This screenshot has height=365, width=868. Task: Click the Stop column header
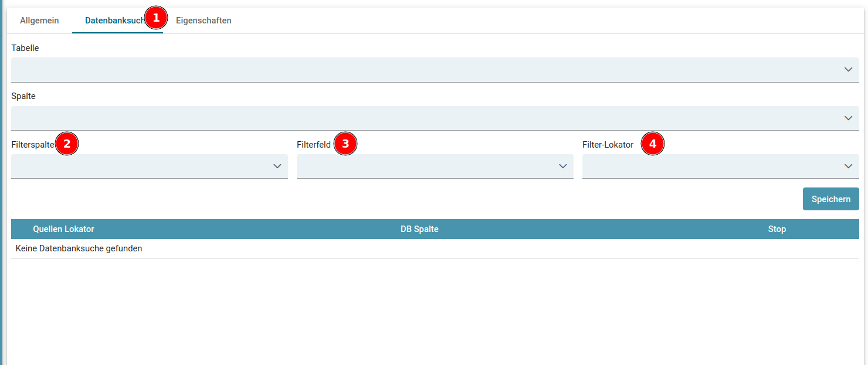coord(777,229)
